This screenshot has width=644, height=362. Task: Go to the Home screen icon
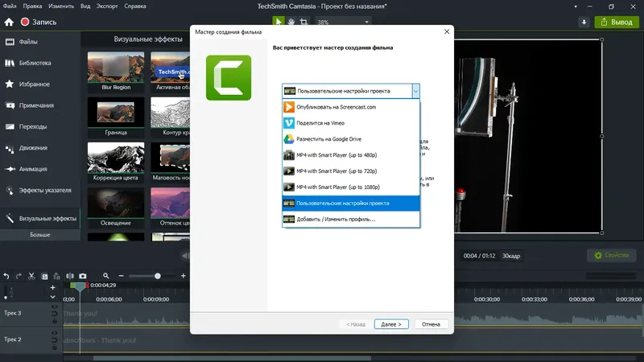click(9, 23)
